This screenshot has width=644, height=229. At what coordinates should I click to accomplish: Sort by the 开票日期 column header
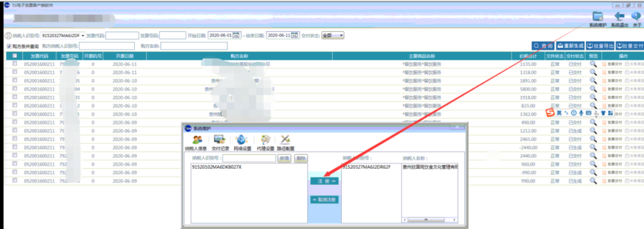(124, 56)
